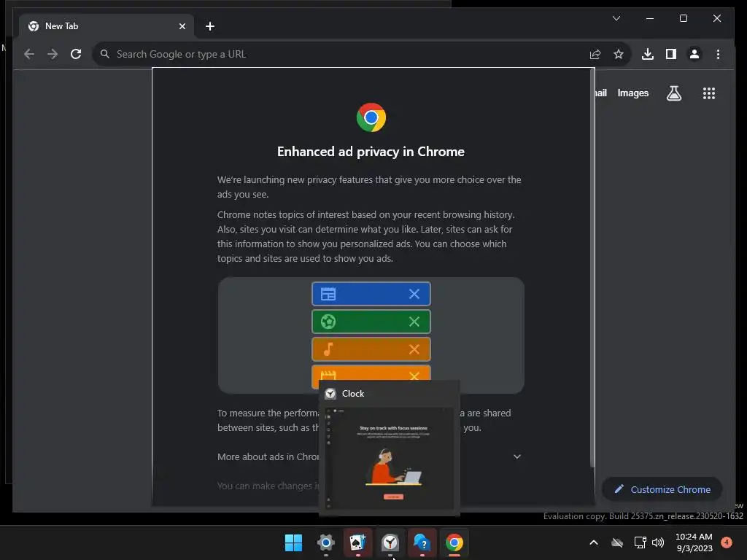Dismiss the green sports topic card X
This screenshot has width=747, height=560.
coord(414,322)
